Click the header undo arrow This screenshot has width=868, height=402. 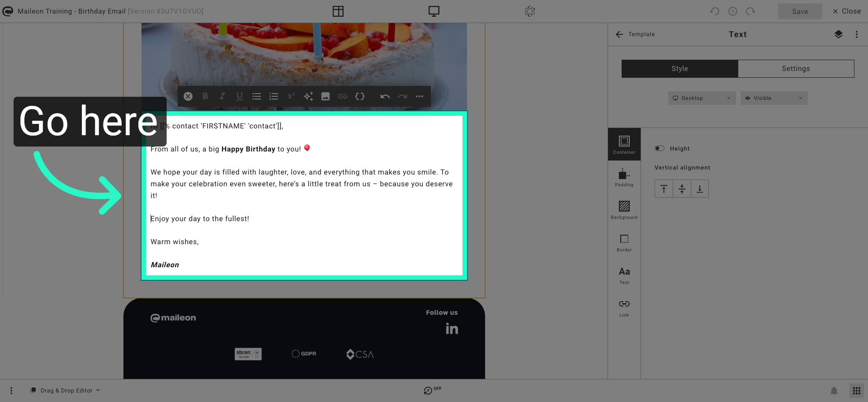pyautogui.click(x=715, y=11)
